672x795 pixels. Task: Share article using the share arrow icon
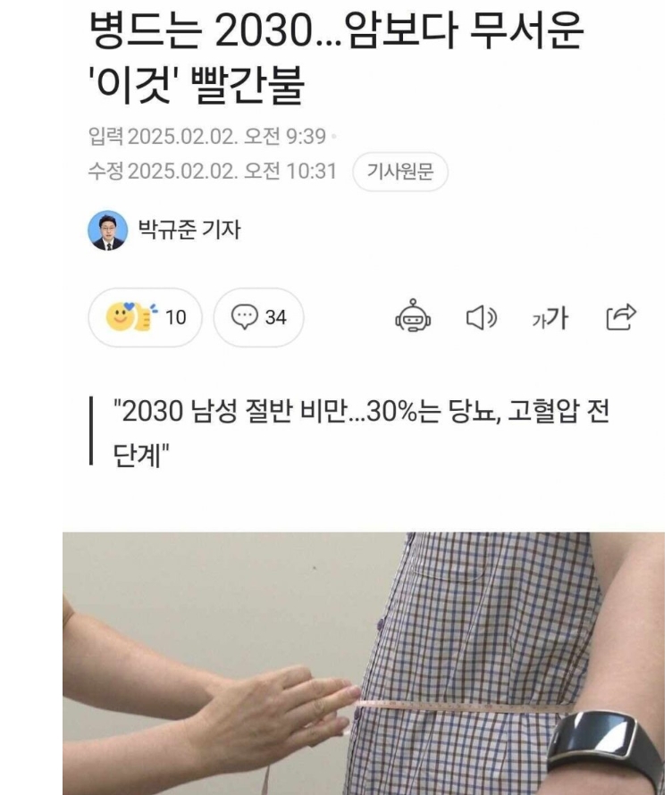pos(621,317)
